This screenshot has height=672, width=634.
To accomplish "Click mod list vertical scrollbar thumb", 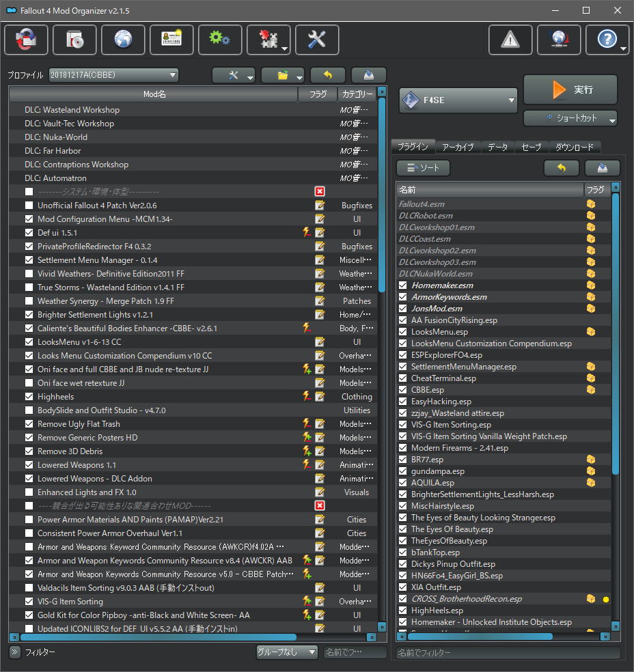I will [x=382, y=195].
